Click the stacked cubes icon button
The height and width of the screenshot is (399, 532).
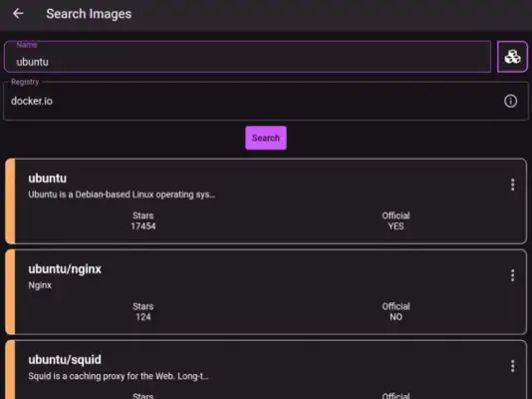(512, 57)
